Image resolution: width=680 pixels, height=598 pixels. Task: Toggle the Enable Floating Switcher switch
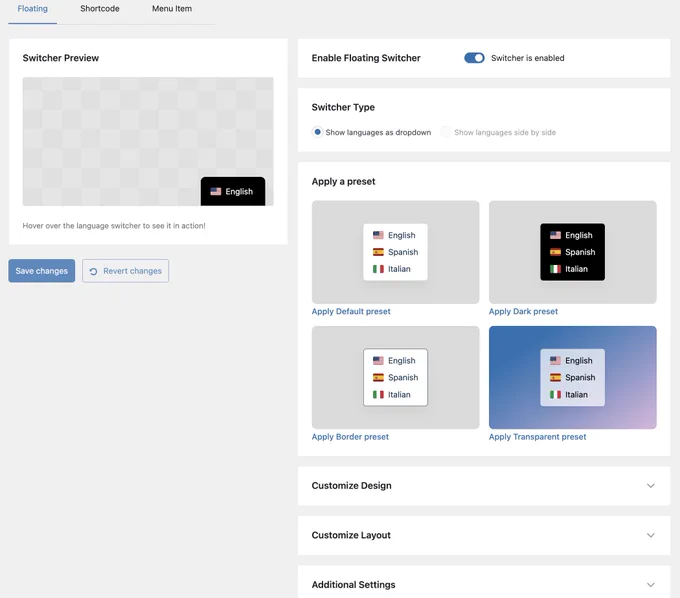click(x=474, y=58)
